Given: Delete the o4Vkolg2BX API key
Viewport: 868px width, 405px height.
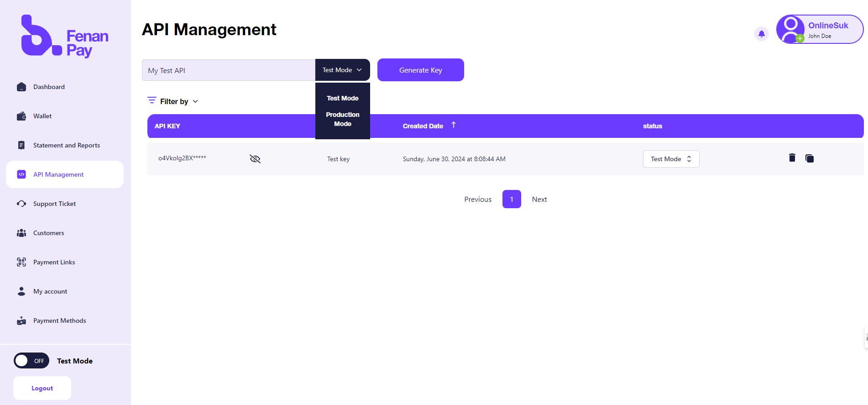Looking at the screenshot, I should (x=792, y=158).
